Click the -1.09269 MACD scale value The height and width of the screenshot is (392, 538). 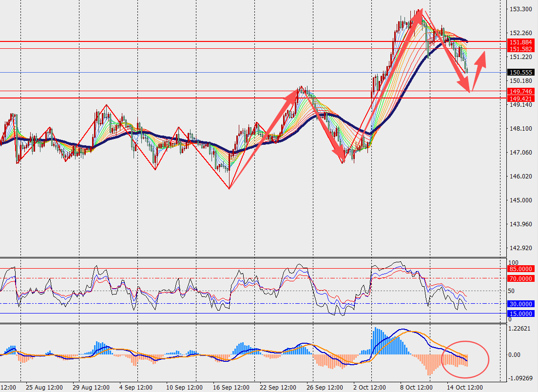click(520, 378)
